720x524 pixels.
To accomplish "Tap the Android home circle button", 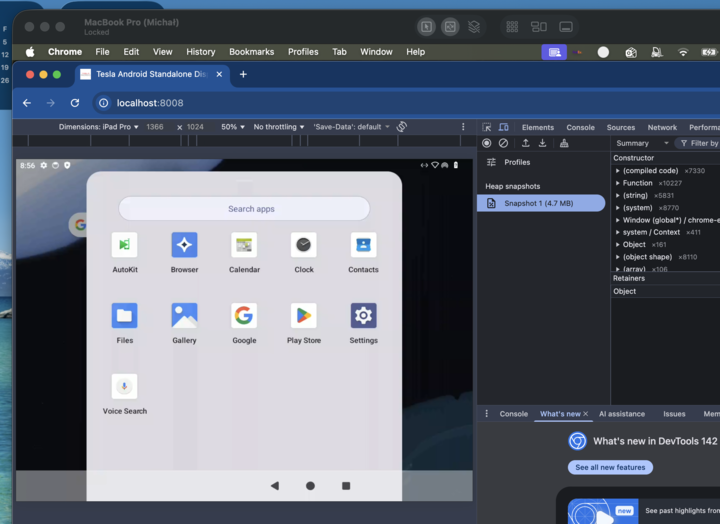I will click(x=310, y=485).
